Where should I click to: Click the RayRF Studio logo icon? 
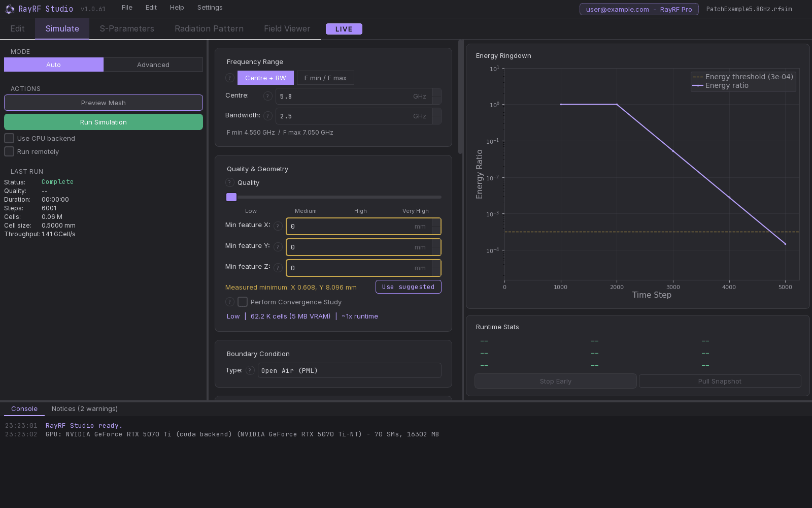point(10,9)
